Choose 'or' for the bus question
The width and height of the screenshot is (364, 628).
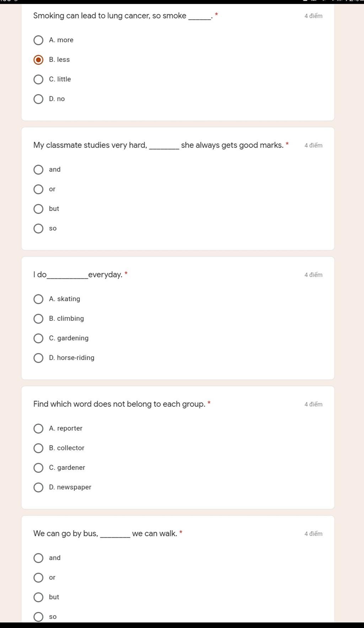[38, 578]
